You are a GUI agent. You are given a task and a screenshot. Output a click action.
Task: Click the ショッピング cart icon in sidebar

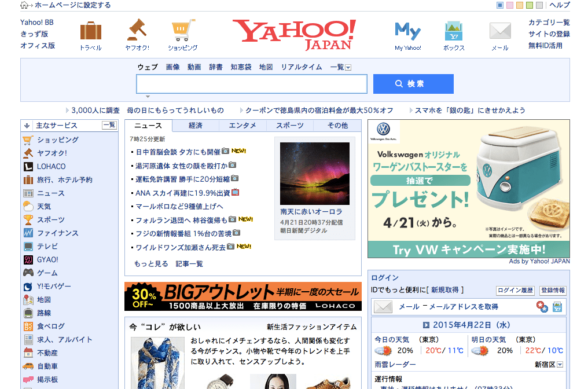tap(28, 140)
